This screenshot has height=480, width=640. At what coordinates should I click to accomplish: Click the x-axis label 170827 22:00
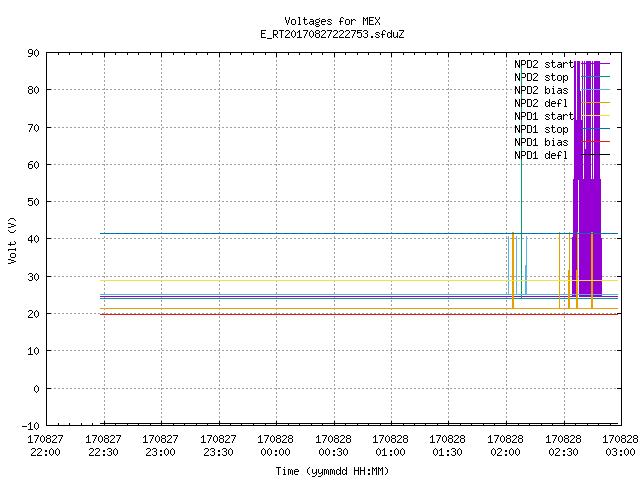[45, 446]
